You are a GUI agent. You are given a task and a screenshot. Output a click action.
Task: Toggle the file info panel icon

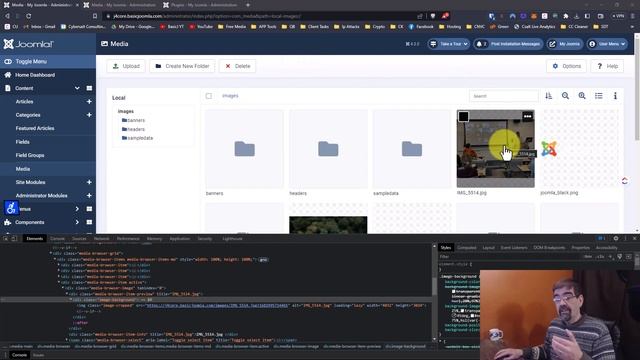615,96
